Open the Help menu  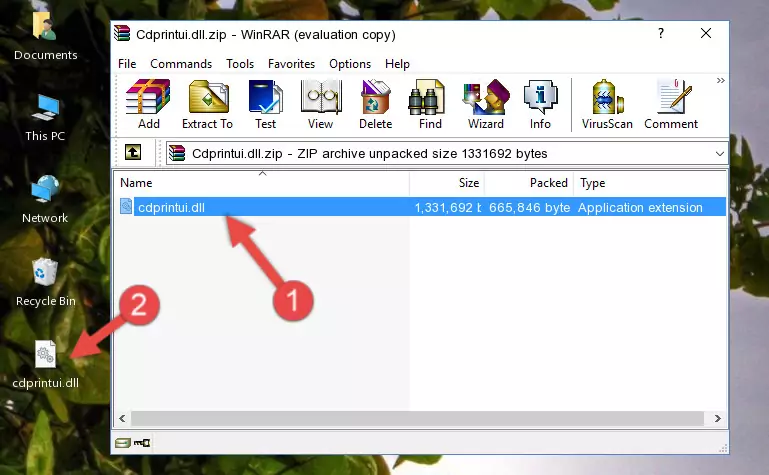397,64
